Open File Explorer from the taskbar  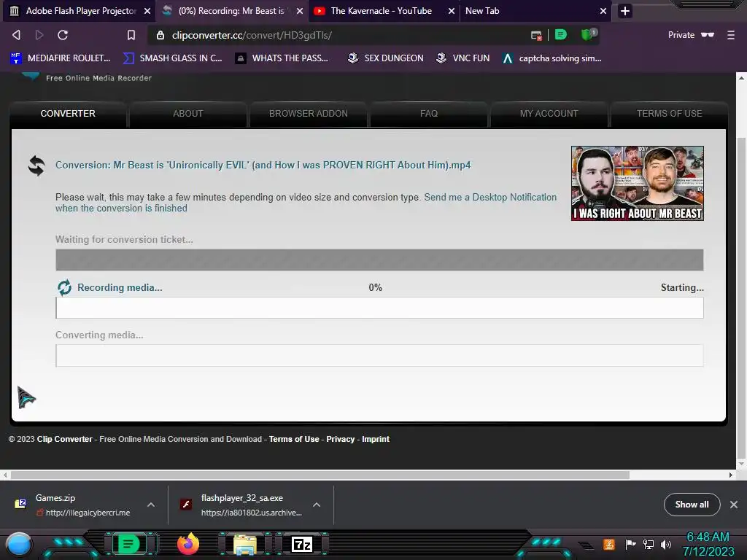245,545
